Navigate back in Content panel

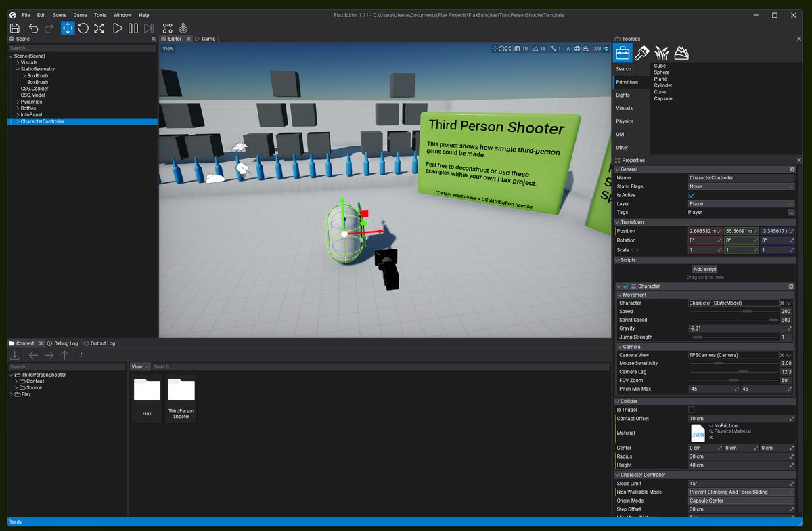point(33,355)
